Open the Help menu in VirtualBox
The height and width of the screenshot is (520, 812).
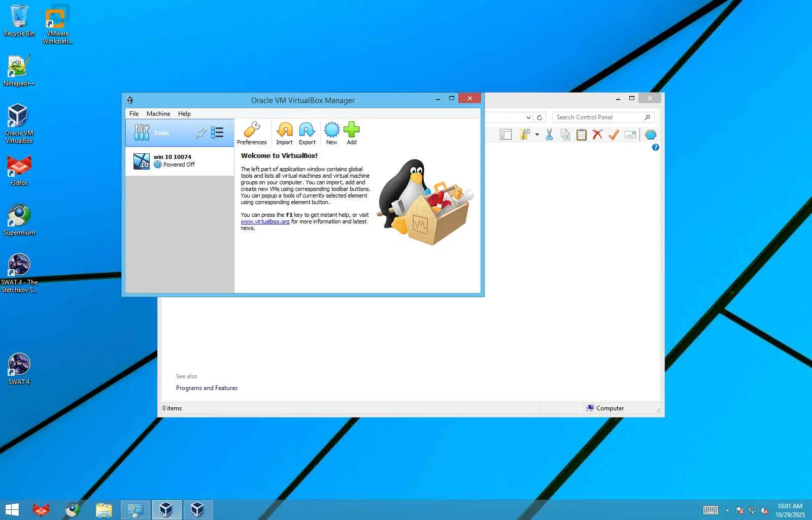184,114
